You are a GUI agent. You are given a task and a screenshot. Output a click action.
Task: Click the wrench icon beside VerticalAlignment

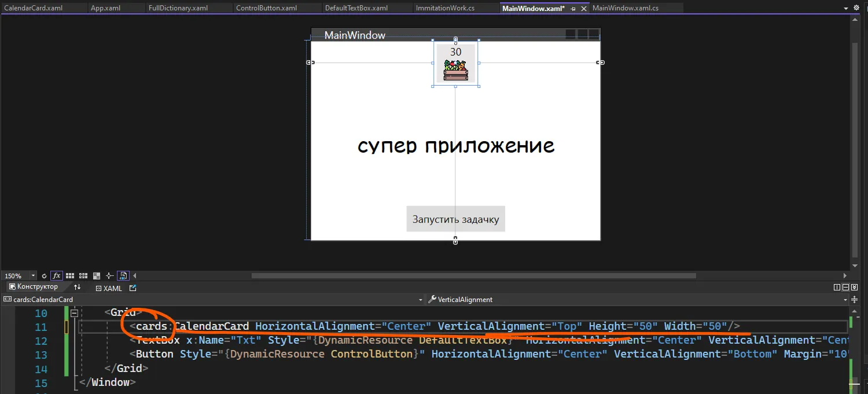click(x=432, y=300)
